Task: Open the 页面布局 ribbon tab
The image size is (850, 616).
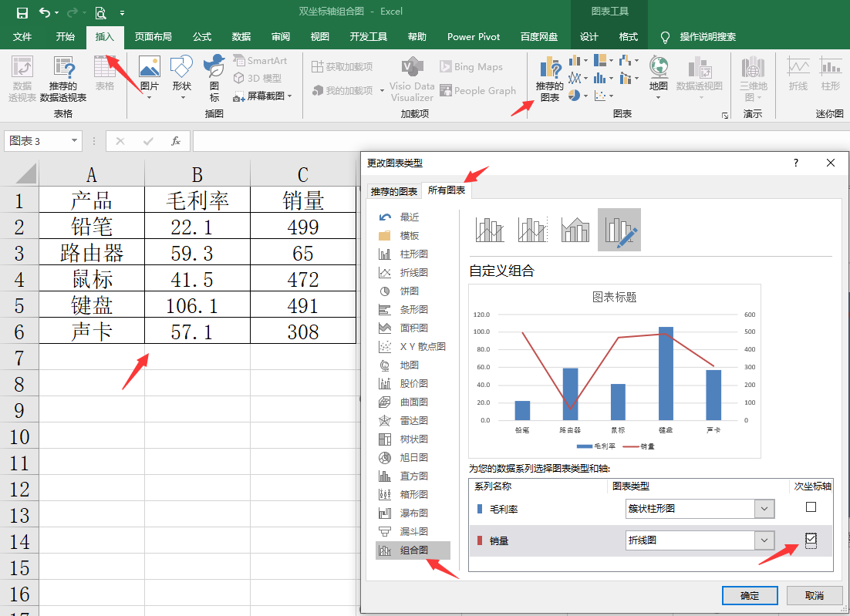Action: [153, 37]
